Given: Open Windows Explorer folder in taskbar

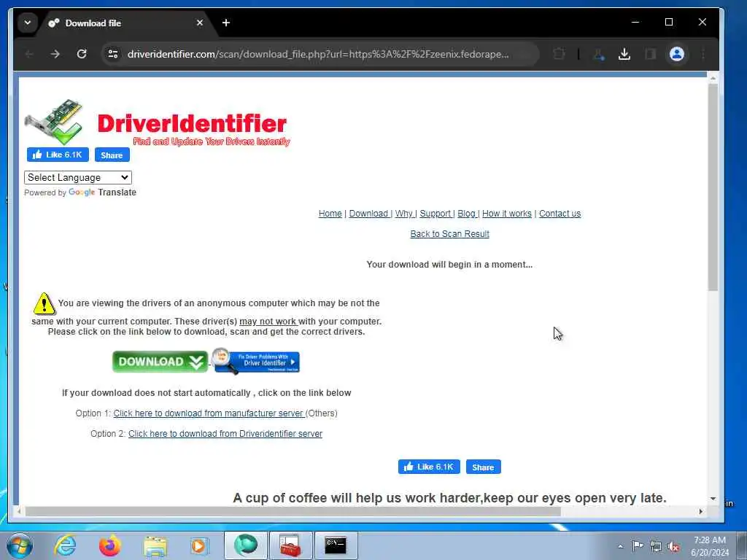Looking at the screenshot, I should tap(155, 545).
